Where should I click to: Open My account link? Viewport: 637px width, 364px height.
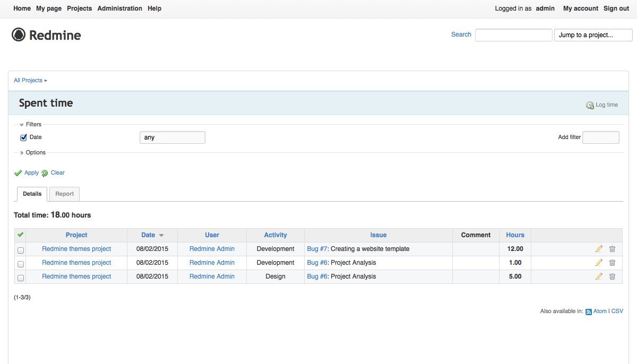click(581, 8)
